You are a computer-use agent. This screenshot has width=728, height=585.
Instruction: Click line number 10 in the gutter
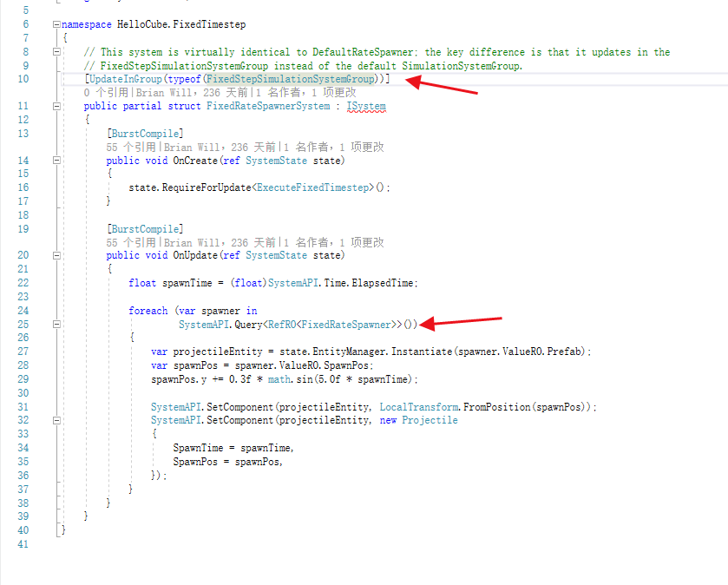pyautogui.click(x=23, y=79)
